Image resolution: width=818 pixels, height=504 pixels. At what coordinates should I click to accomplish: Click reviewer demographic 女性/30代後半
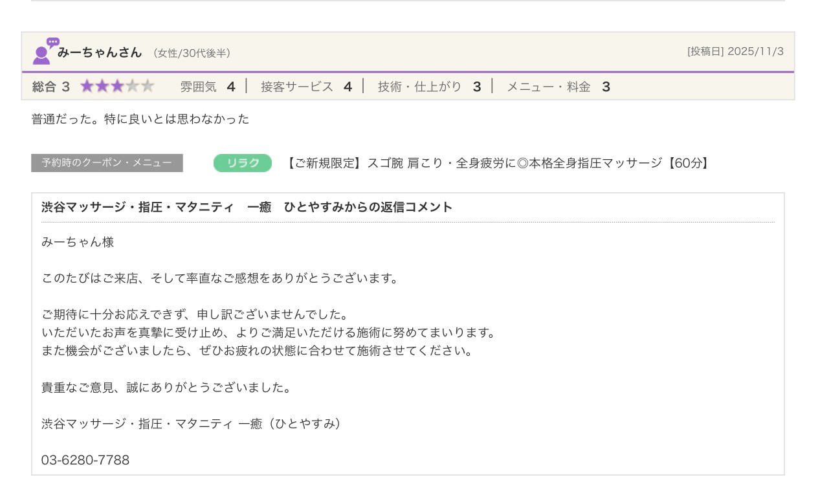(x=192, y=53)
